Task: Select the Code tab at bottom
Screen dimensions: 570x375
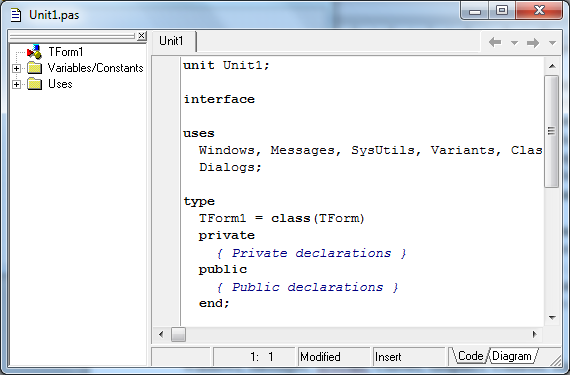Action: click(470, 356)
